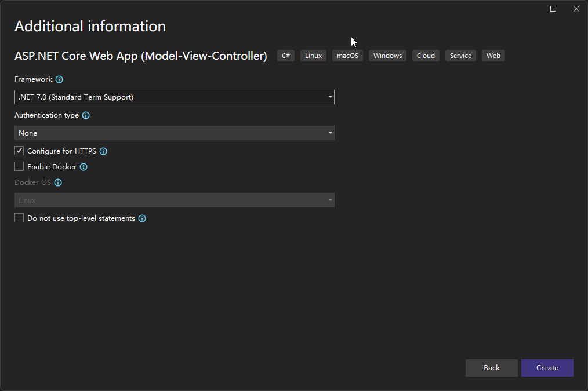
Task: Click the ASP.NET Core Web App project title
Action: [x=141, y=56]
